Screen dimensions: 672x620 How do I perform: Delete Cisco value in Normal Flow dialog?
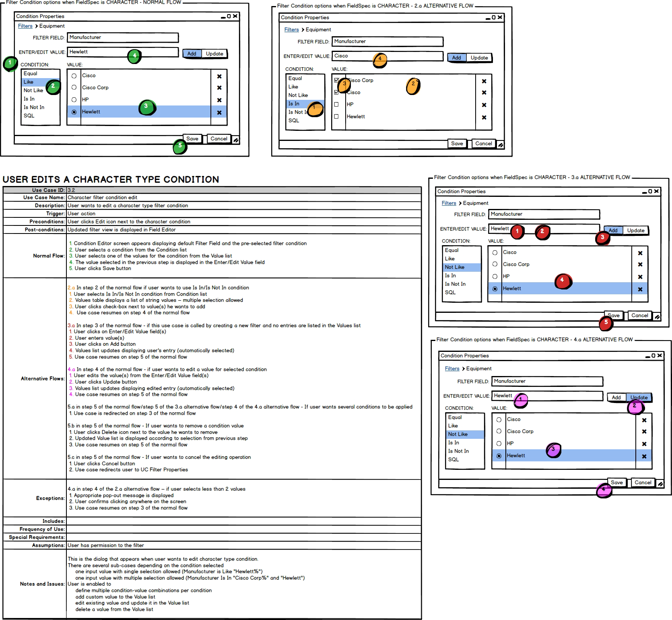(219, 76)
